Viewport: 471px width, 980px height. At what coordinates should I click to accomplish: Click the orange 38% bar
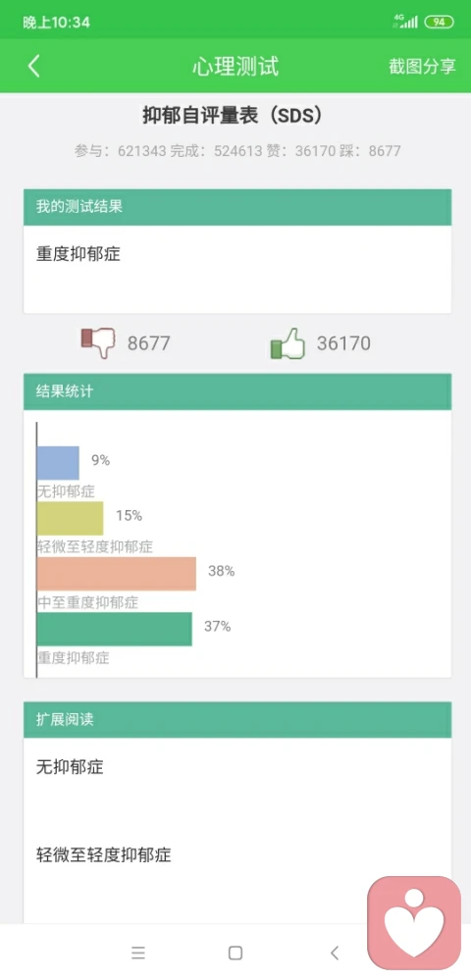[117, 574]
